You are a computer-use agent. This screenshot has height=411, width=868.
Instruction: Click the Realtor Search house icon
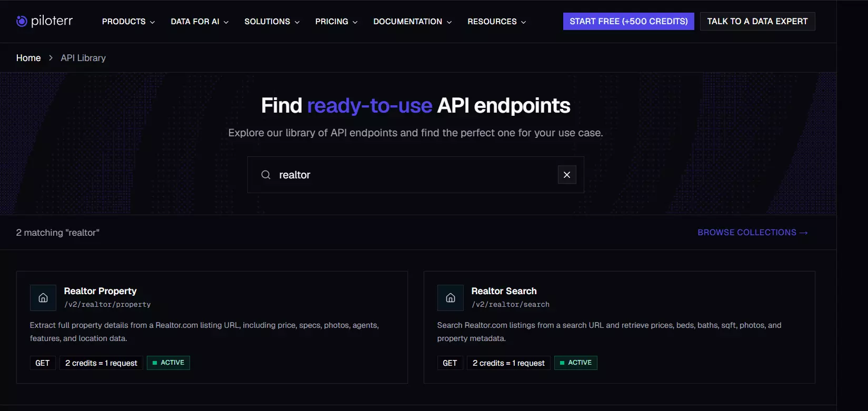[451, 298]
